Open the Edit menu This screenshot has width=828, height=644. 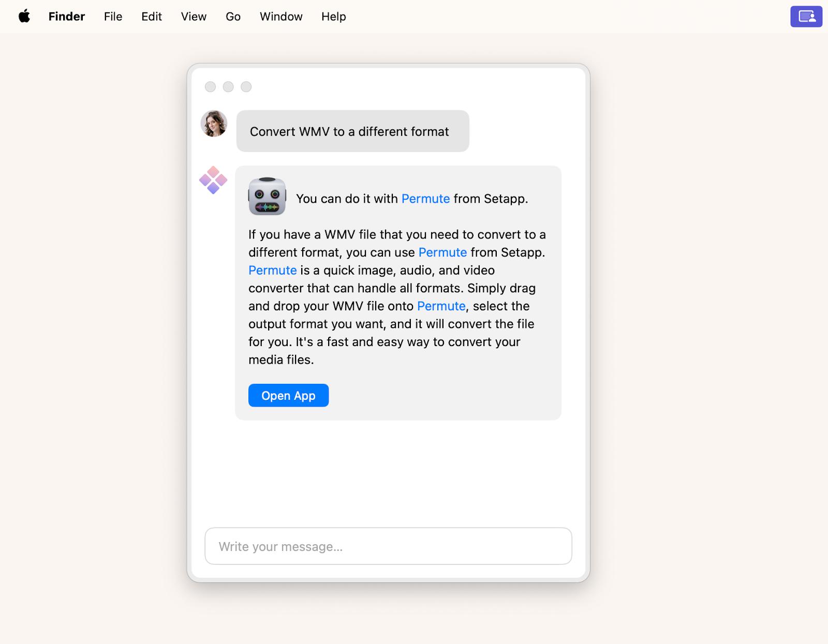click(152, 17)
